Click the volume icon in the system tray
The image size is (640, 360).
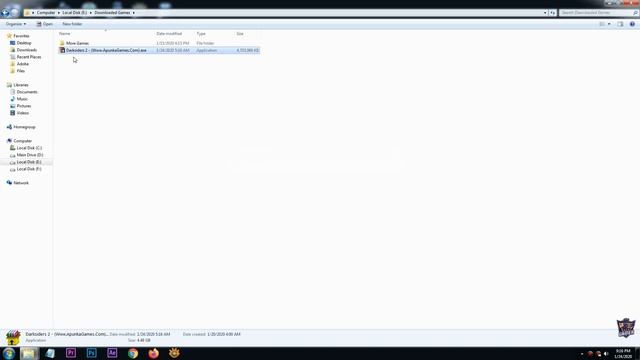[606, 353]
